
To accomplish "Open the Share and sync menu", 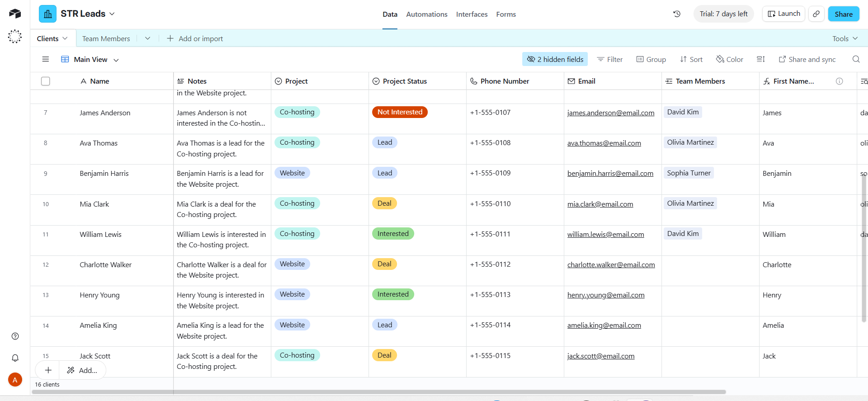I will click(807, 59).
